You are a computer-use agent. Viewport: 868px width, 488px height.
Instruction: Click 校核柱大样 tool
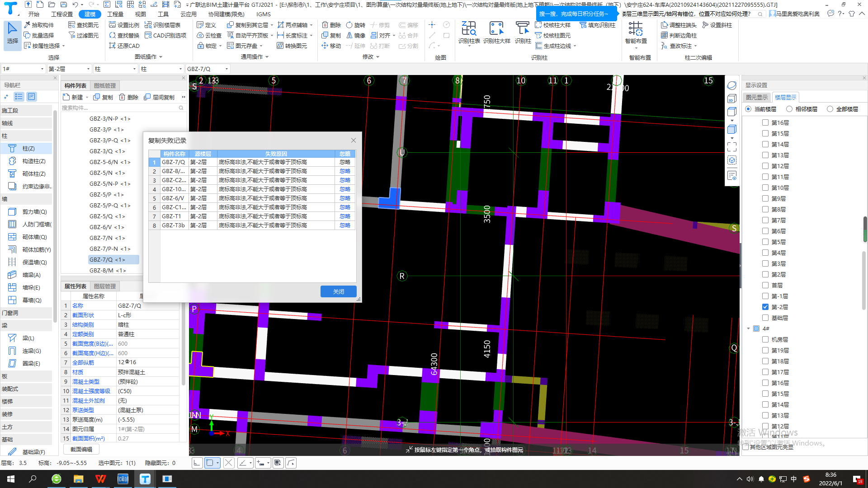[553, 25]
